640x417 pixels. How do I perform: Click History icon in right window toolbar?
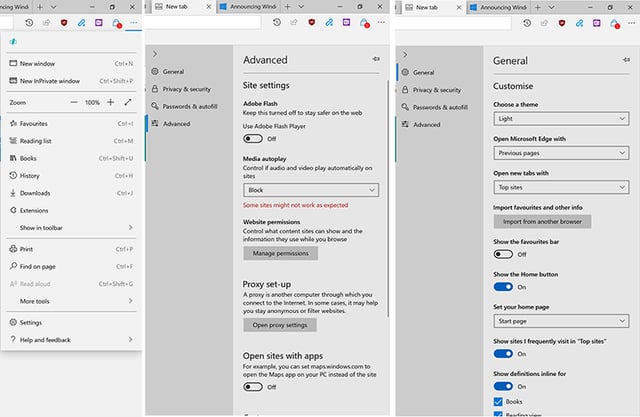[x=527, y=23]
